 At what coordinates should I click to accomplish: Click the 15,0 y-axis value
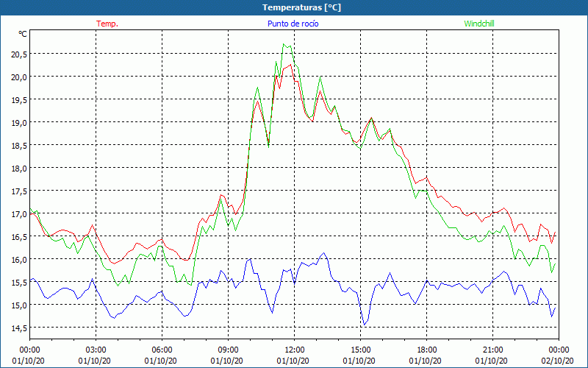coord(19,305)
